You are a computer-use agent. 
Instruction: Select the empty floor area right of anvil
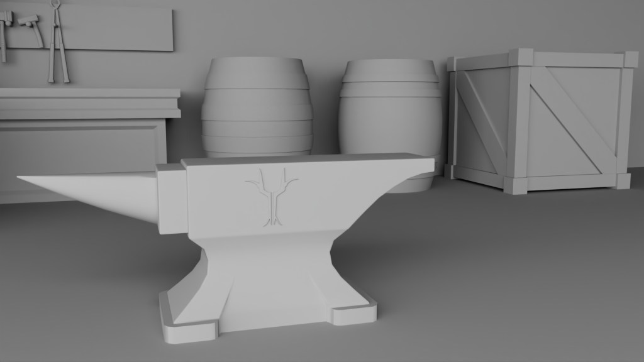[503, 277]
